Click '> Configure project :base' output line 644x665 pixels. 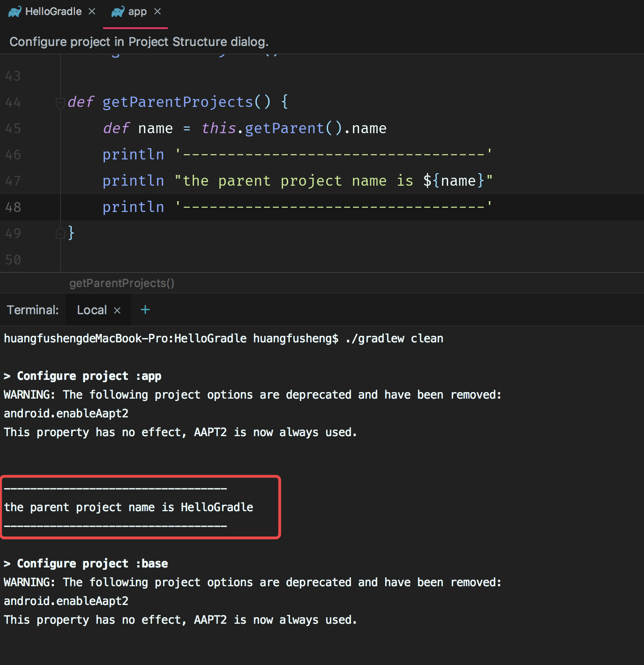coord(86,564)
